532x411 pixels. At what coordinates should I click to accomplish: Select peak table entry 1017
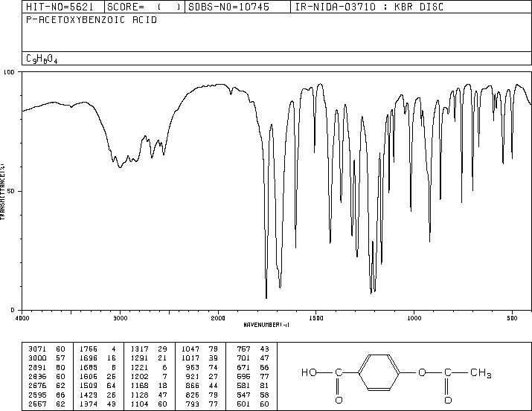190,357
